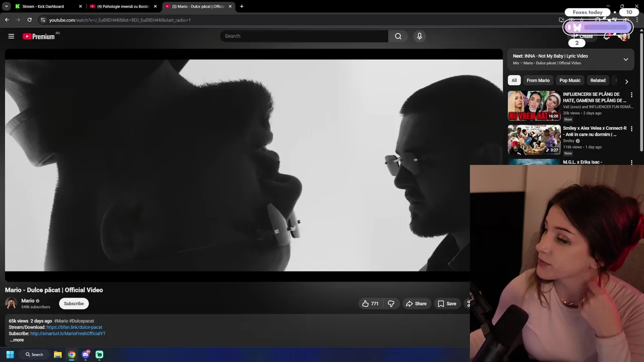Close the Mario - Dulce păcat tab
Viewport: 644px width, 362px height.
pos(230,7)
